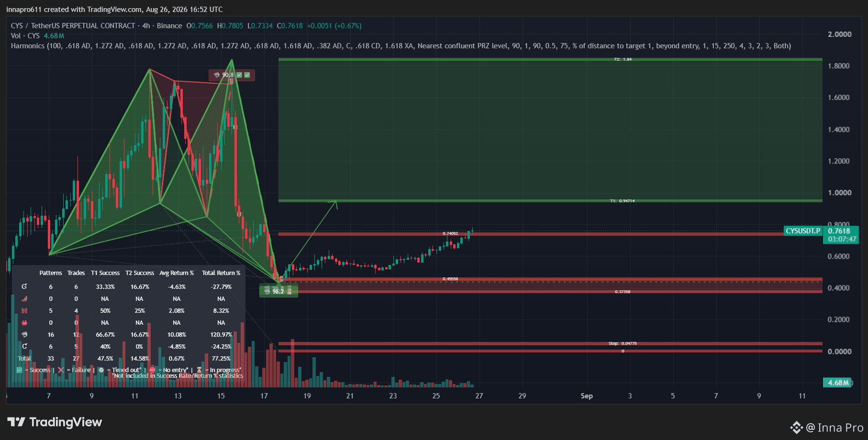Click the 0.0000 price axis label
The image size is (868, 440).
point(840,352)
